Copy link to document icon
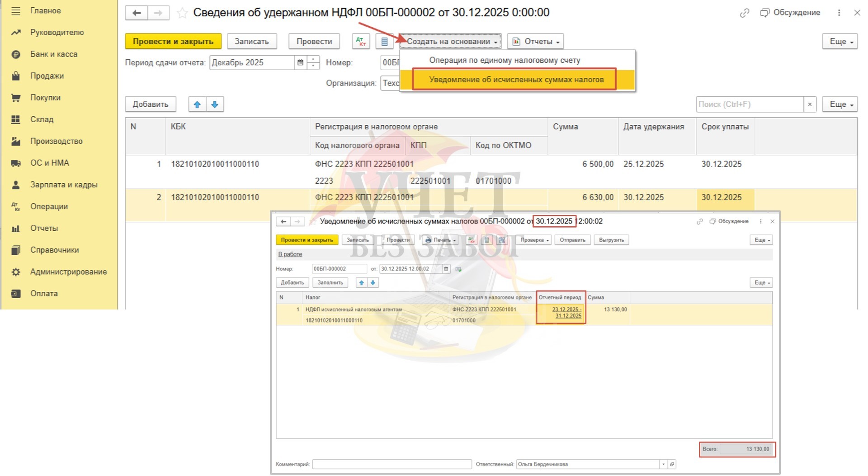Image resolution: width=868 pixels, height=476 pixels. coord(744,13)
